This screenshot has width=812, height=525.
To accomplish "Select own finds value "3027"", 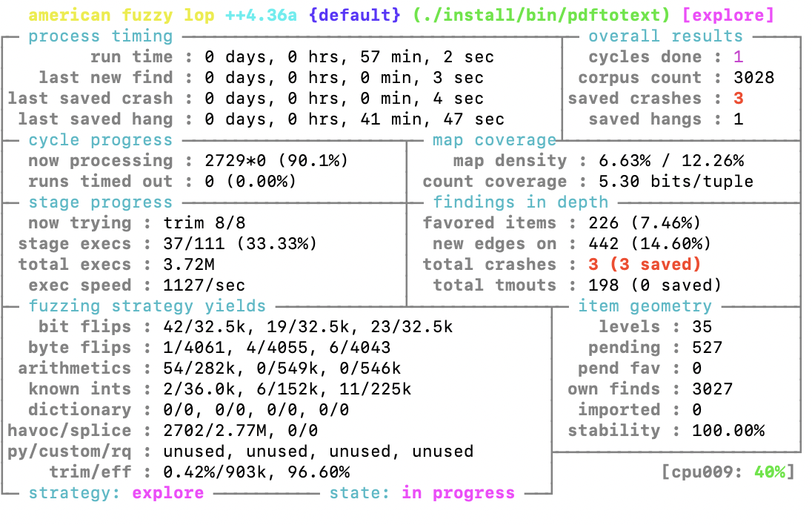I will click(x=713, y=389).
